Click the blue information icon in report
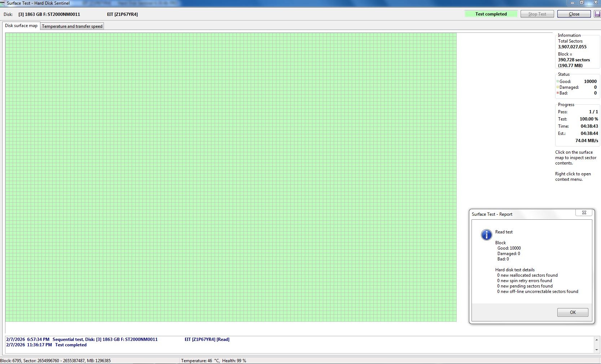The image size is (601, 364). (486, 235)
